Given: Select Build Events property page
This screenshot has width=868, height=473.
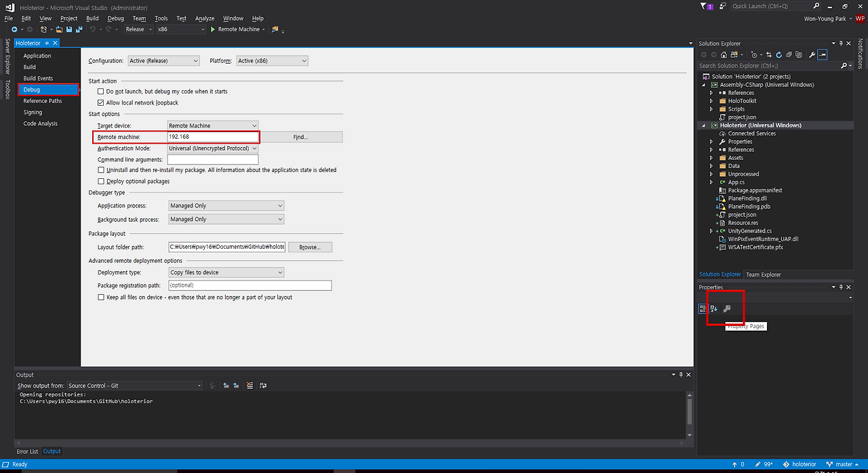Looking at the screenshot, I should [38, 79].
